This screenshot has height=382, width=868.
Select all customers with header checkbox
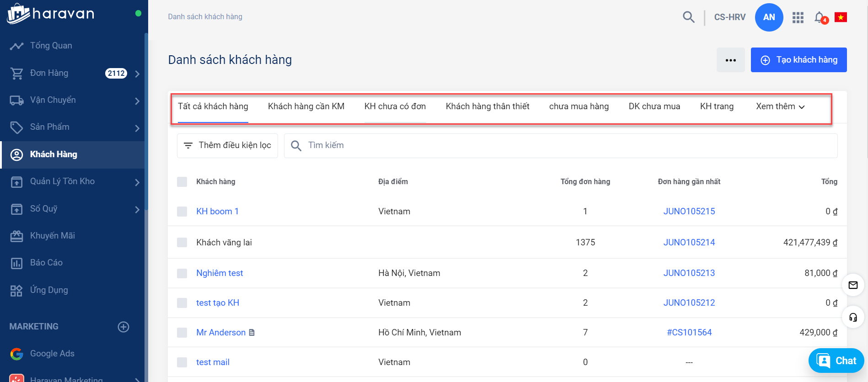click(182, 182)
